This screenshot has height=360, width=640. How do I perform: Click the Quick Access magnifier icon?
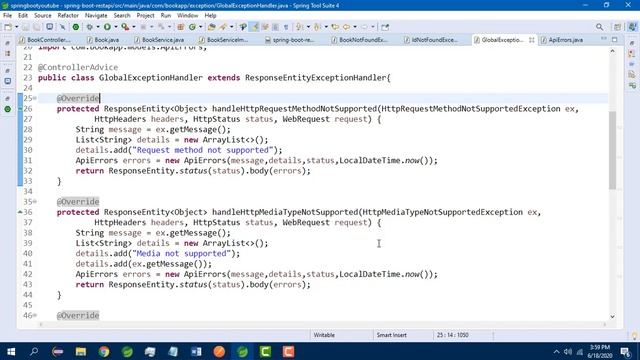coord(599,27)
